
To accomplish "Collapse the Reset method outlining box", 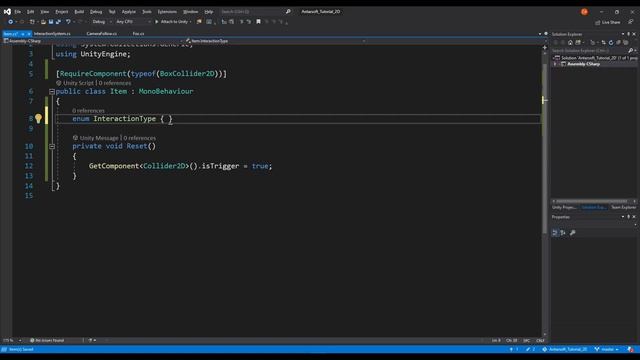I will [52, 146].
